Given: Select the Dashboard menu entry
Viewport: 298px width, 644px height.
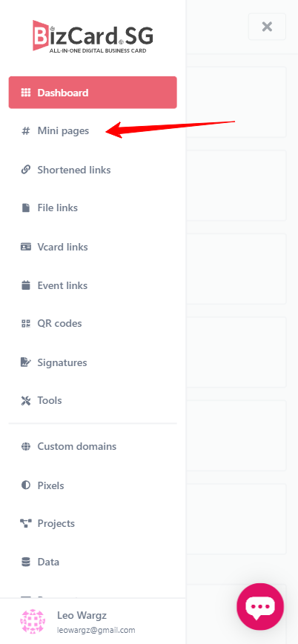Looking at the screenshot, I should [93, 93].
